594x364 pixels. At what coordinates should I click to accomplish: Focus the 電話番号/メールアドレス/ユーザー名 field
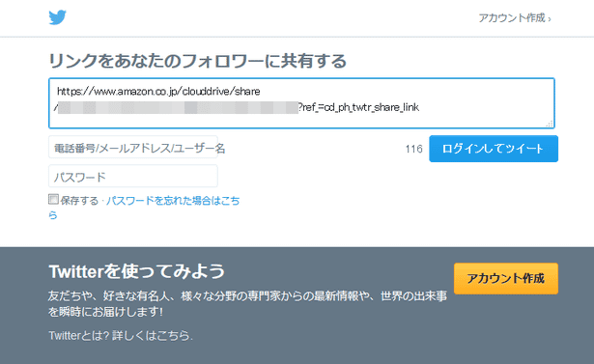(133, 147)
